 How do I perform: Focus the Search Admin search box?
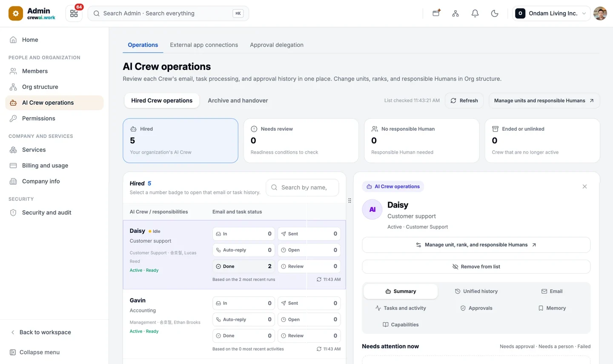click(168, 14)
